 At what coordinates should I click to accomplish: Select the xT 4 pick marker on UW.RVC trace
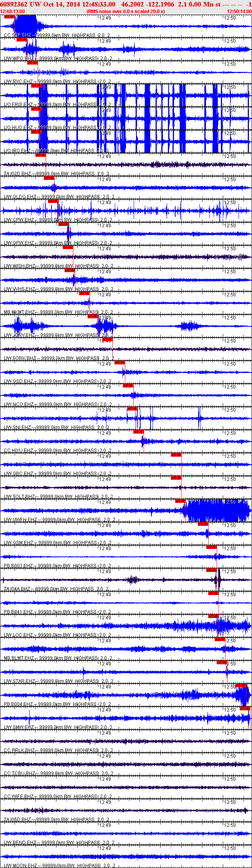pyautogui.click(x=33, y=62)
